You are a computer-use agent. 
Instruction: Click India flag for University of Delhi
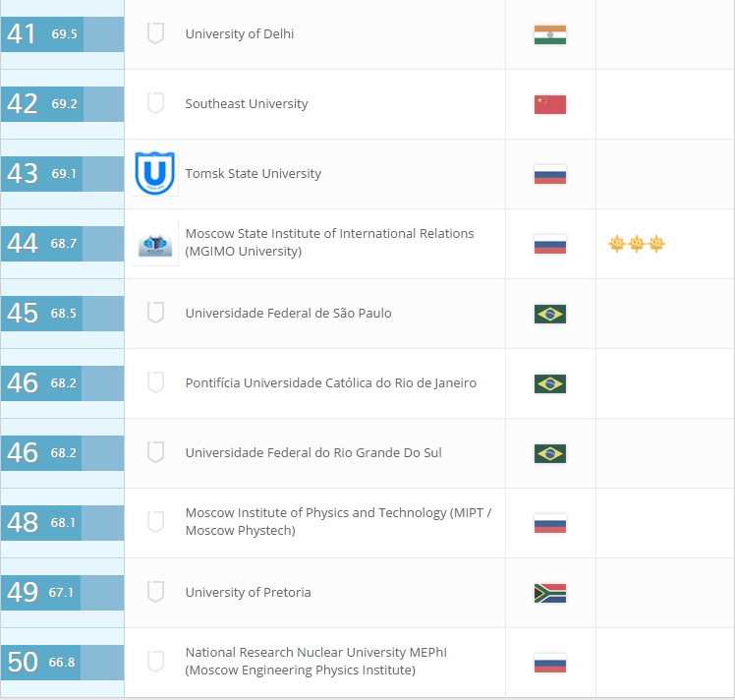pos(550,34)
